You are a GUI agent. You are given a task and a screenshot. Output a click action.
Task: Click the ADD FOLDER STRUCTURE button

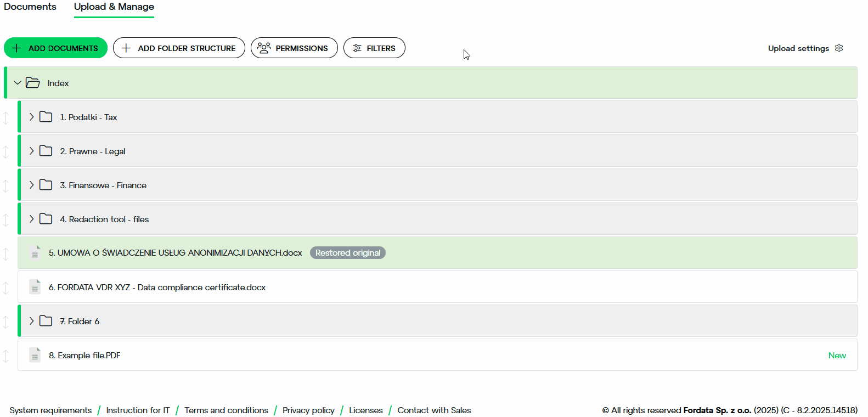coord(179,48)
